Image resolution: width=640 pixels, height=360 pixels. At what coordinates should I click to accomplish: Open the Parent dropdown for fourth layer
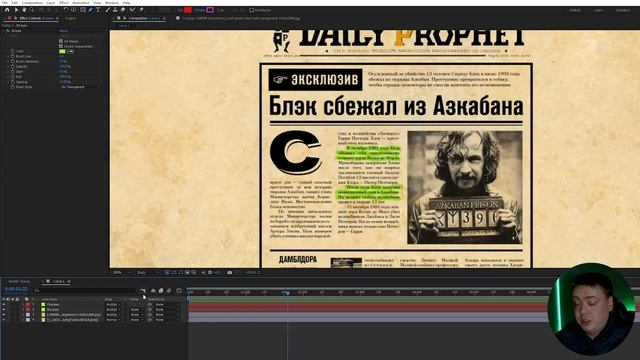167,320
